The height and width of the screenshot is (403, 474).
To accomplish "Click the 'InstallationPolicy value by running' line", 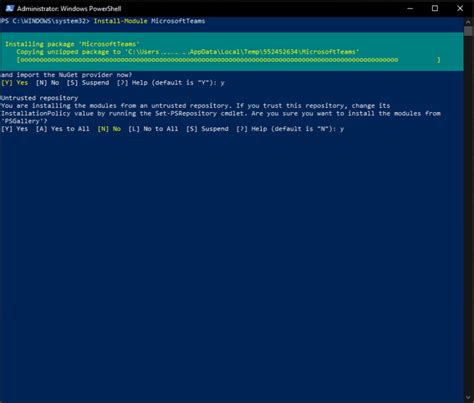I will (220, 113).
